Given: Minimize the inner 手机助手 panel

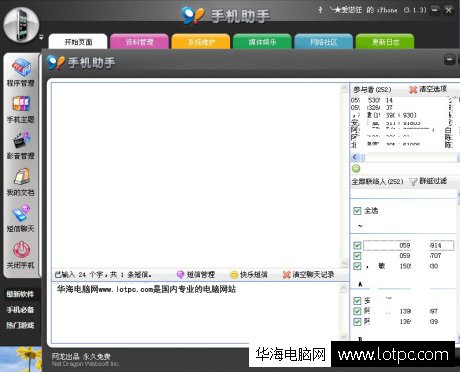Looking at the screenshot, I should coord(450,60).
